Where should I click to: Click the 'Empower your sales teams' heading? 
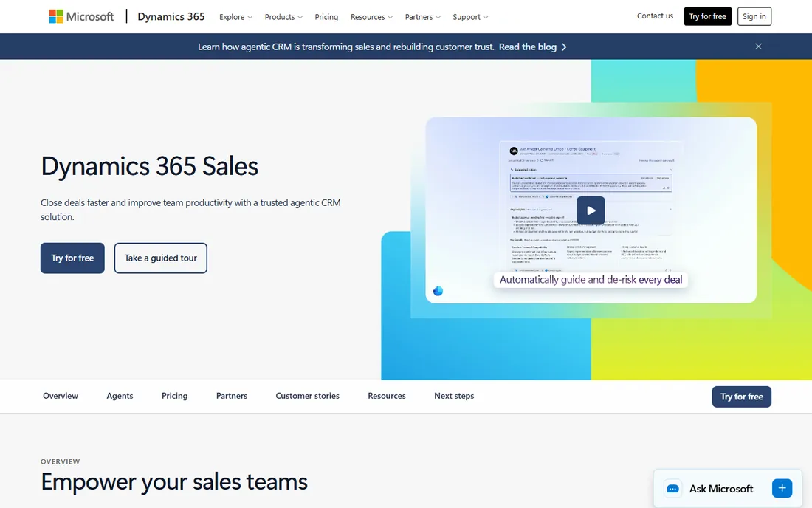pyautogui.click(x=174, y=481)
